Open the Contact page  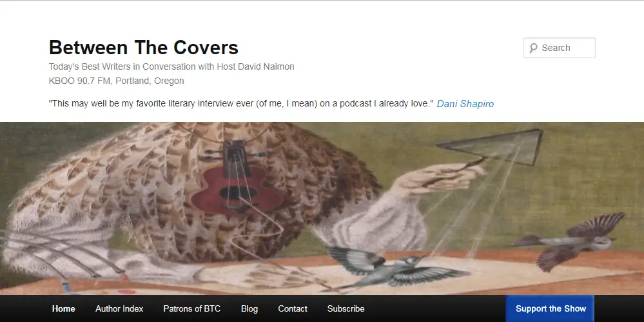pos(293,308)
